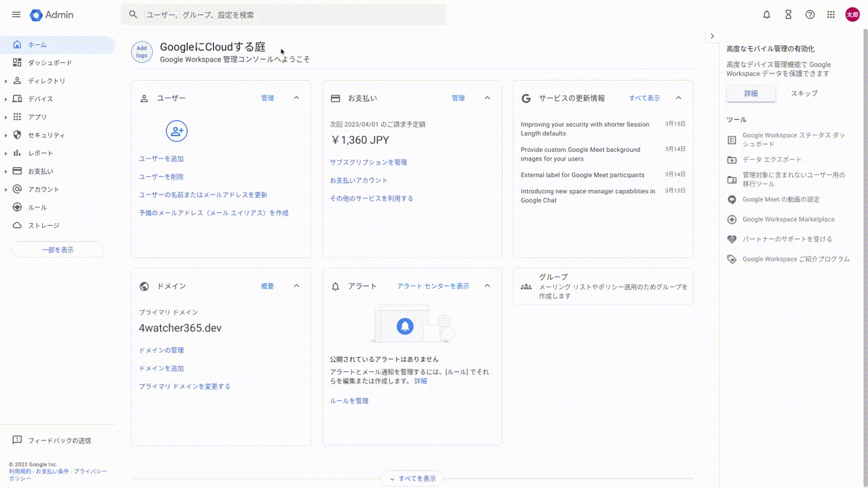The image size is (868, 488).
Task: Click the 一部を表示 button
Action: tap(58, 250)
